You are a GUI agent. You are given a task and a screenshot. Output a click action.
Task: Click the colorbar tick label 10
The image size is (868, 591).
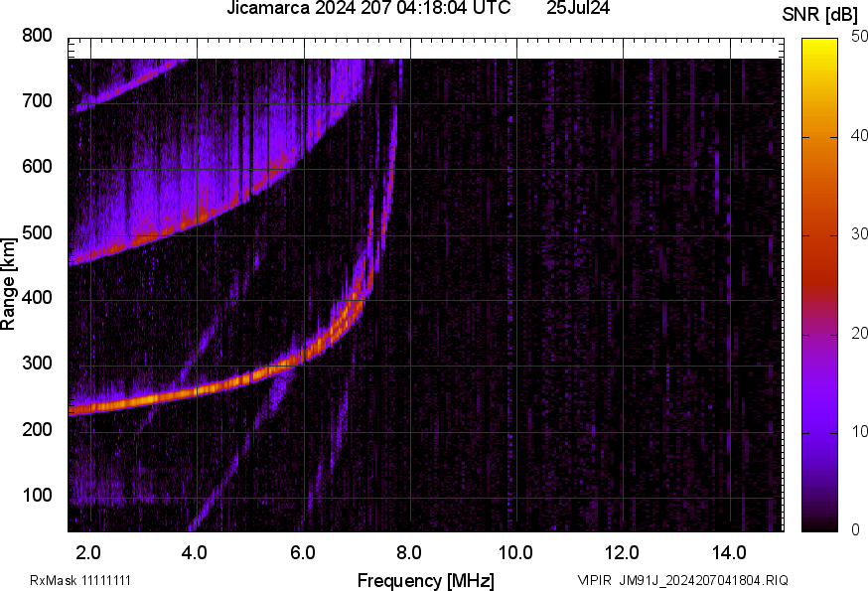click(x=859, y=431)
